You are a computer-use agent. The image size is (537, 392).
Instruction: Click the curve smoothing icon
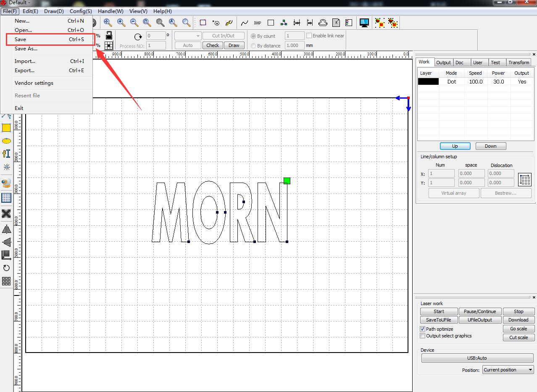tap(245, 23)
